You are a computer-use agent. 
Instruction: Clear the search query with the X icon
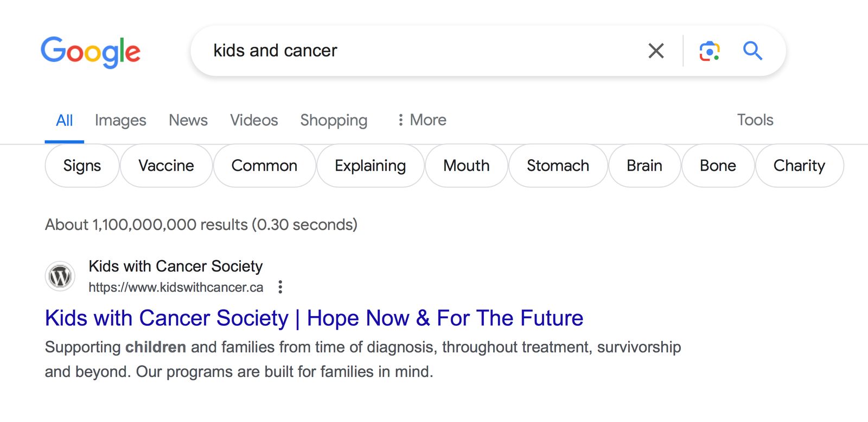(x=656, y=51)
